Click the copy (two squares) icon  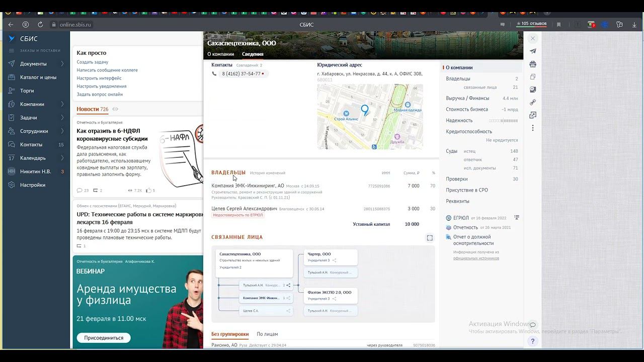click(533, 76)
